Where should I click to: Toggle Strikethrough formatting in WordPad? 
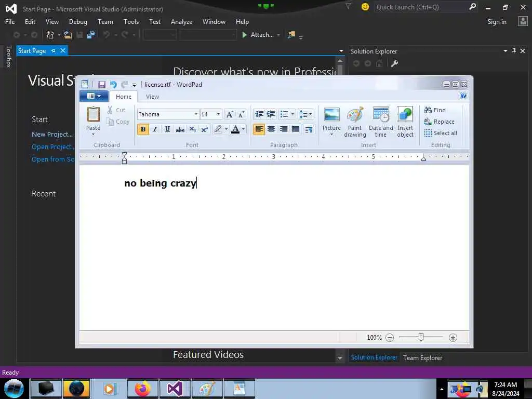(180, 129)
